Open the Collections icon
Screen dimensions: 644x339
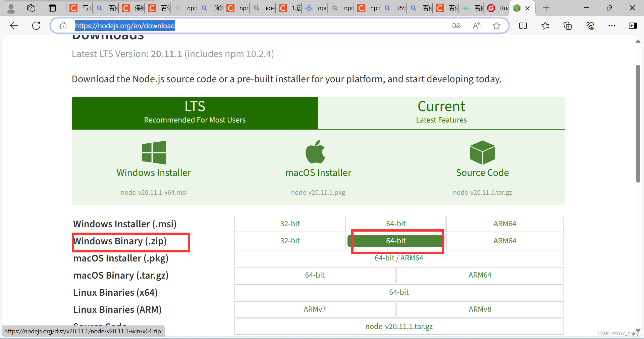click(568, 26)
